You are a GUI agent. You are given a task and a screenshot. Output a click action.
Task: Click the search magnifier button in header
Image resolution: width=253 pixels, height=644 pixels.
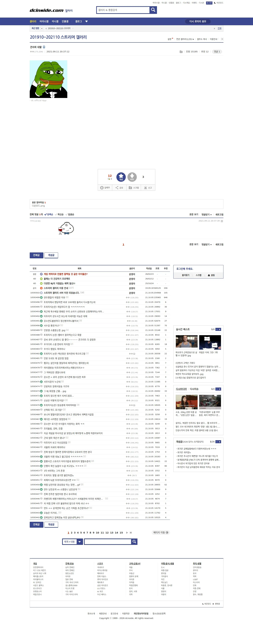pos(153,10)
